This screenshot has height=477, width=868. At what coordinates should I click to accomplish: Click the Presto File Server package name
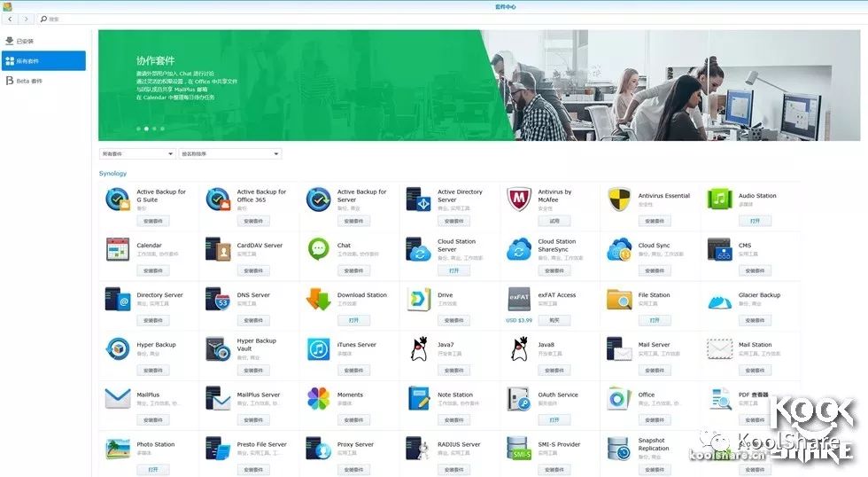262,444
